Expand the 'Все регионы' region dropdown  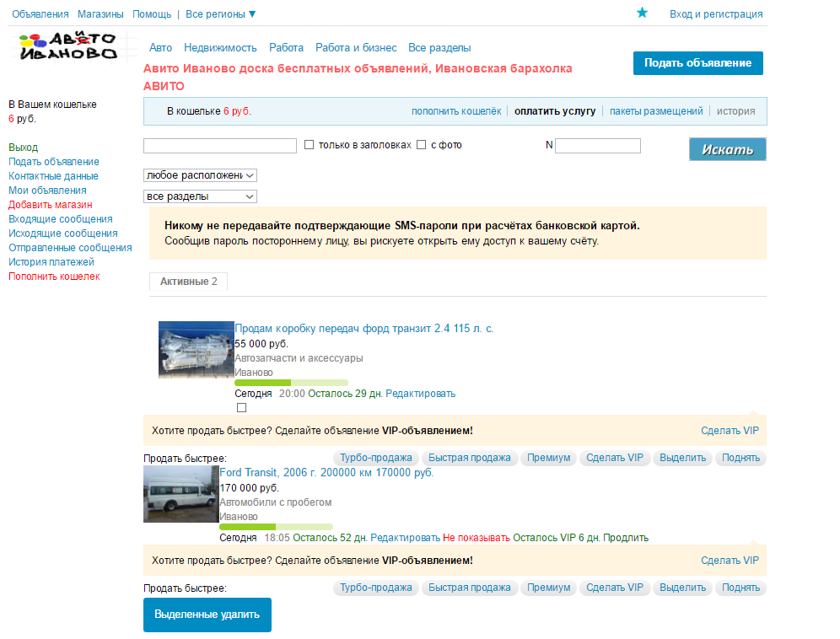click(x=221, y=14)
